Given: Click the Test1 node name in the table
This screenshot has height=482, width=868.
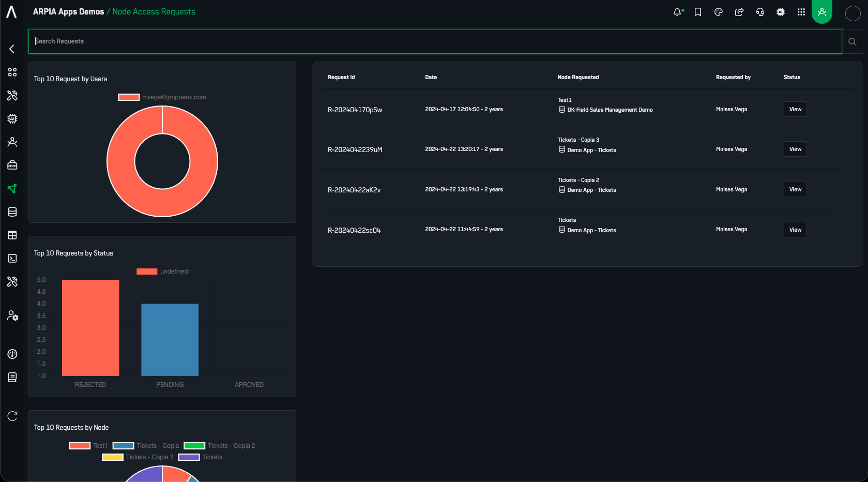Looking at the screenshot, I should [565, 100].
